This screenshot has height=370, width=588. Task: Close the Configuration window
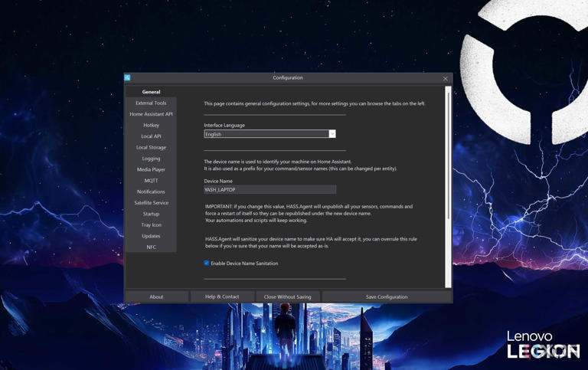(445, 78)
